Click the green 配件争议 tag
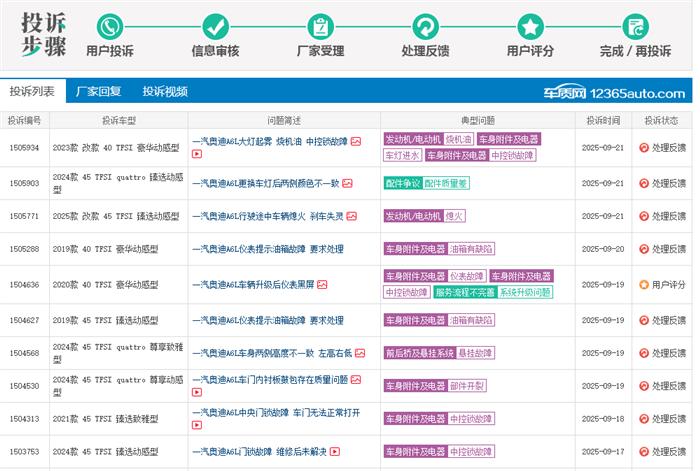700x471 pixels. click(401, 183)
